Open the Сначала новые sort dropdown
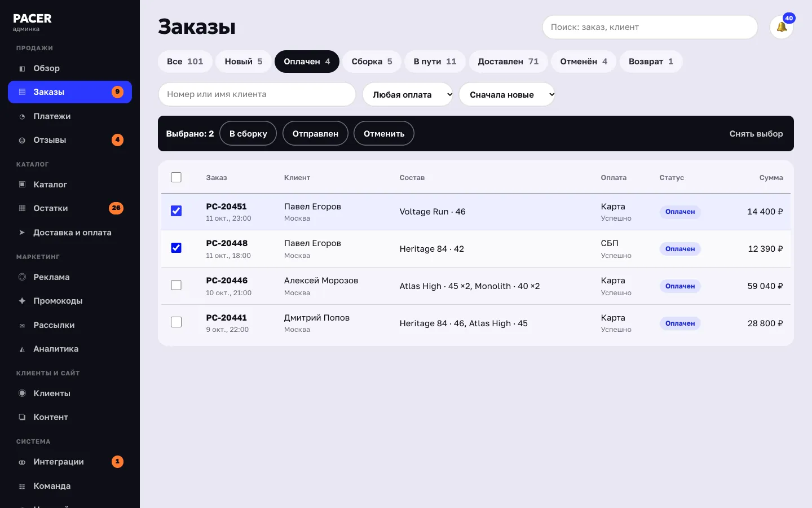 507,94
